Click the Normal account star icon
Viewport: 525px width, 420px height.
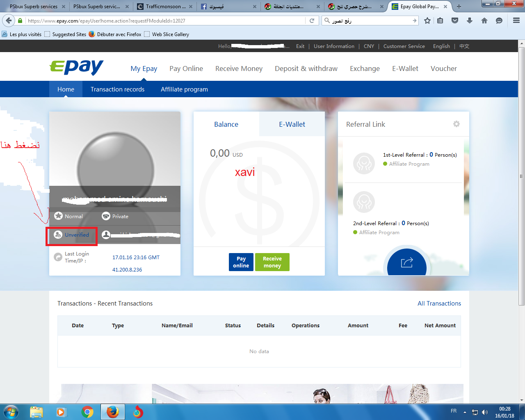click(x=59, y=216)
